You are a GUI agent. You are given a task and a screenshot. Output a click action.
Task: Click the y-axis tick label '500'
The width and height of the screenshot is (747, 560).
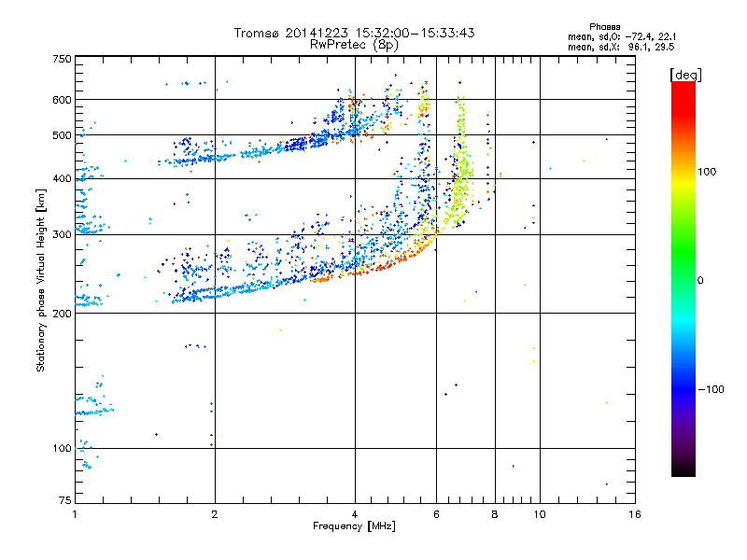(x=62, y=135)
